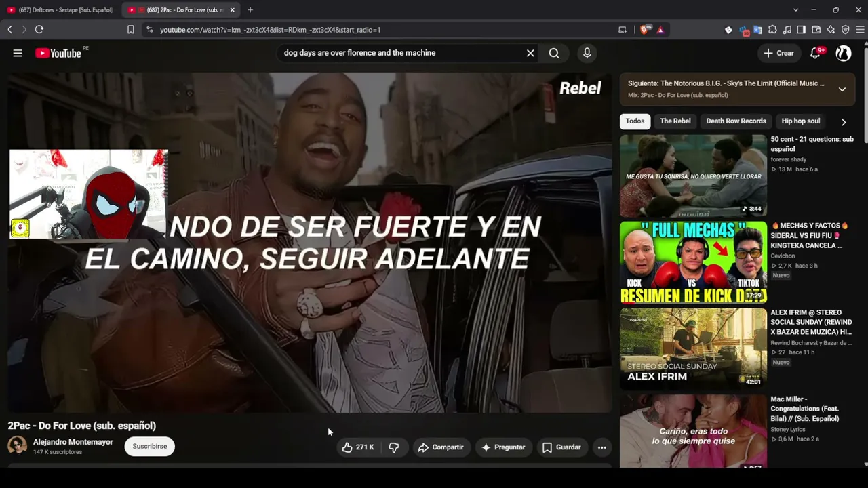Image resolution: width=868 pixels, height=488 pixels.
Task: Expand the Siguiente mix playlist panel
Action: (x=842, y=89)
